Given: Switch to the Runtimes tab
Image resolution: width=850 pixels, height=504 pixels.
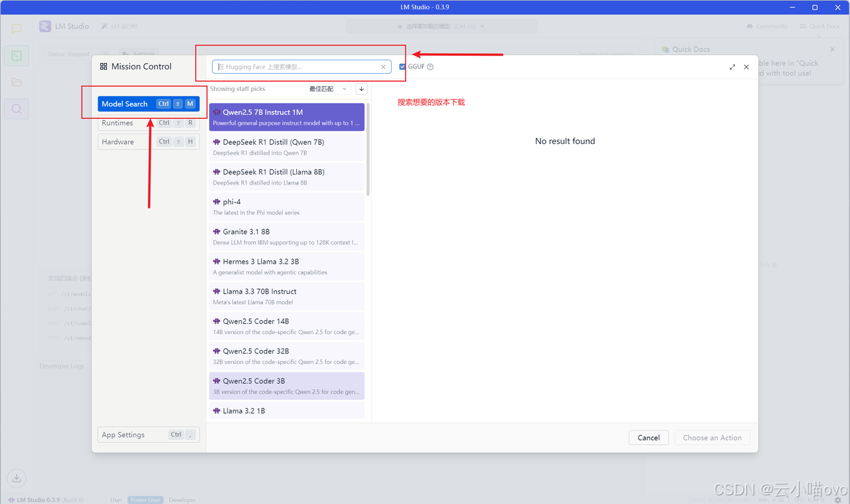Looking at the screenshot, I should click(149, 123).
